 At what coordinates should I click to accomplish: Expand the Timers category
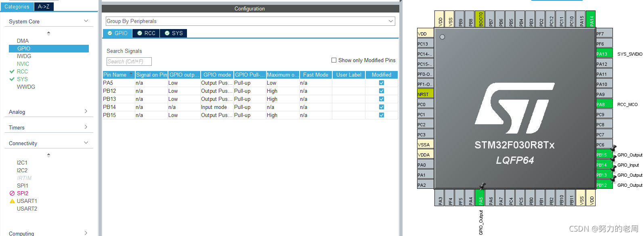pyautogui.click(x=86, y=127)
